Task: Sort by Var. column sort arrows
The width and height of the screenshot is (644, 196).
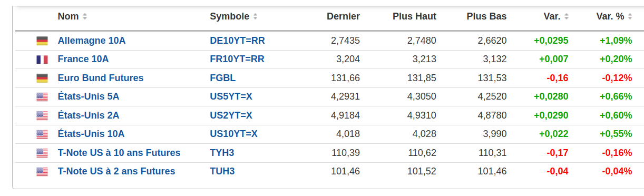Action: coord(567,16)
